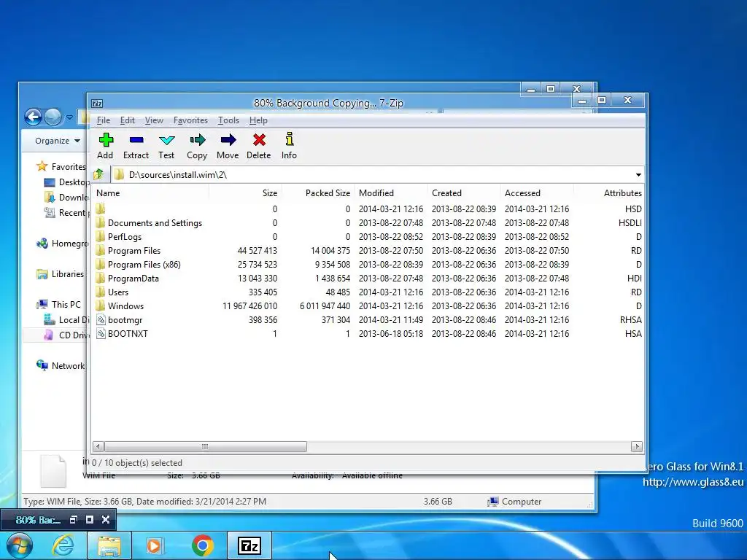Viewport: 747px width, 560px height.
Task: Select the BOOTNXT file icon
Action: point(101,333)
